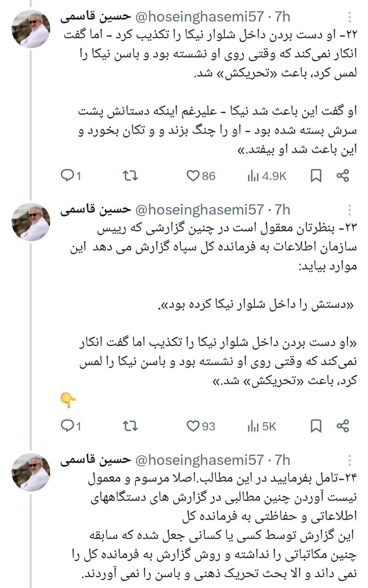Open more options menu on tweet 24
The height and width of the screenshot is (588, 368).
(351, 461)
